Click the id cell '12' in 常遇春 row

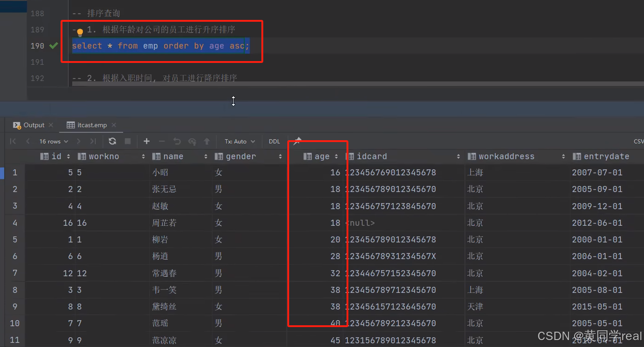[x=68, y=273]
